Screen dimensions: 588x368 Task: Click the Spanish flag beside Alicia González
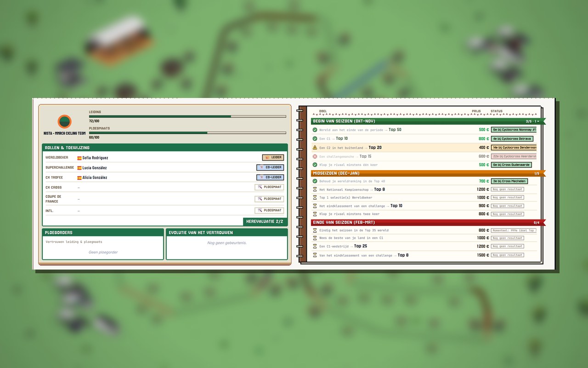click(79, 178)
